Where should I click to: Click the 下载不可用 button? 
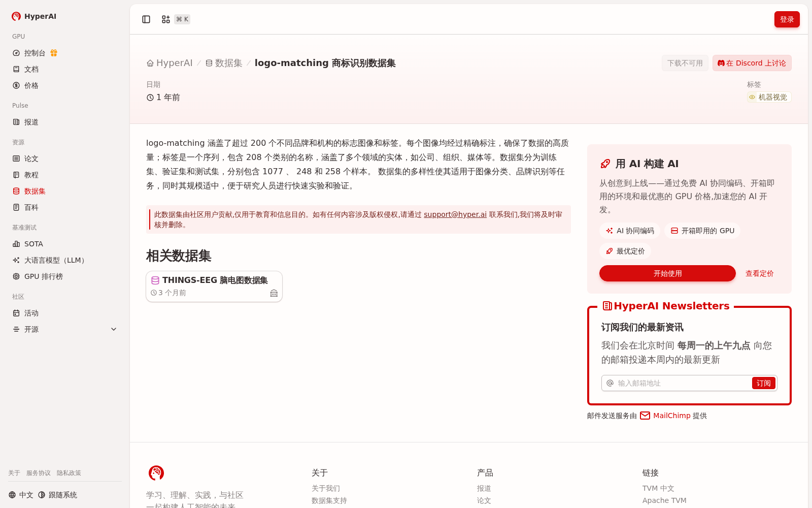(685, 63)
